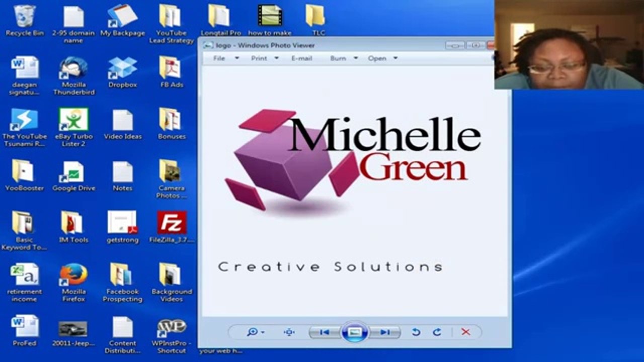
Task: Delete the photo with red X
Action: click(x=466, y=332)
